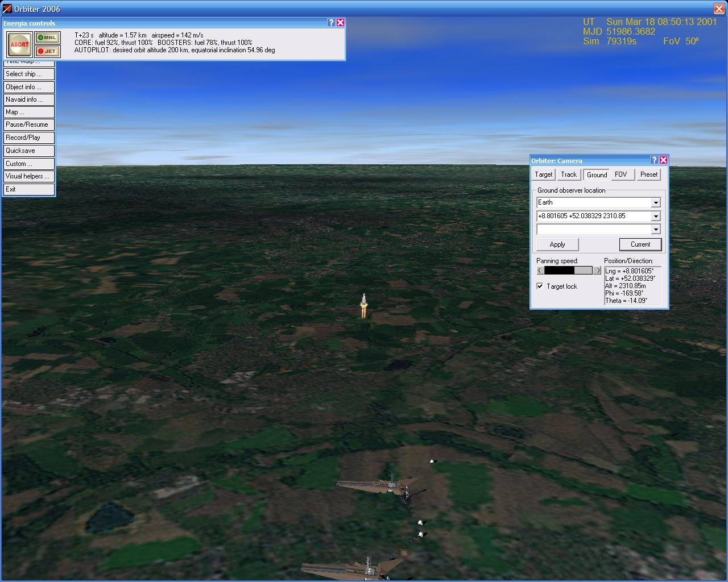Screen dimensions: 728x582
Task: Click Quicksave
Action: coord(29,151)
